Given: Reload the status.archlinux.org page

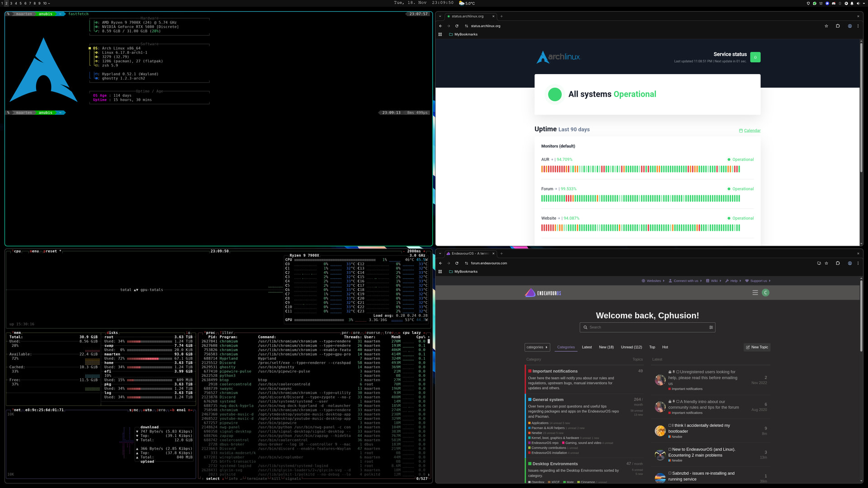Looking at the screenshot, I should click(457, 26).
